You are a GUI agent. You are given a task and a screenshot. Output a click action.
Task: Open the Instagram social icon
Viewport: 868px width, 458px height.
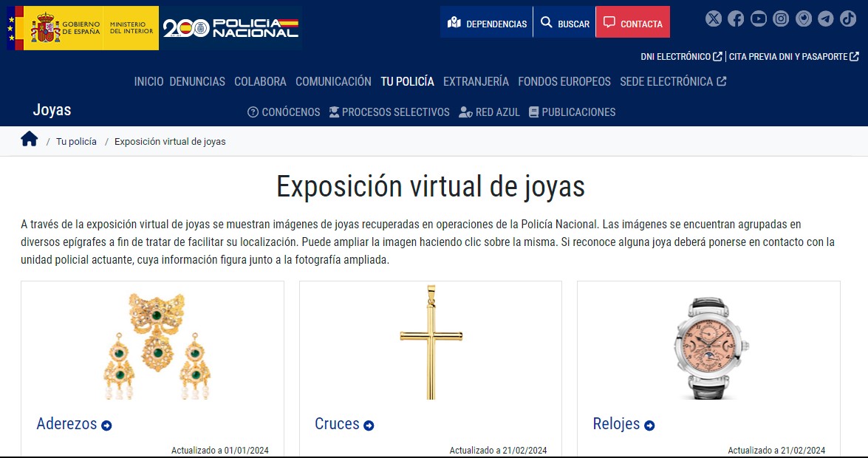[781, 19]
